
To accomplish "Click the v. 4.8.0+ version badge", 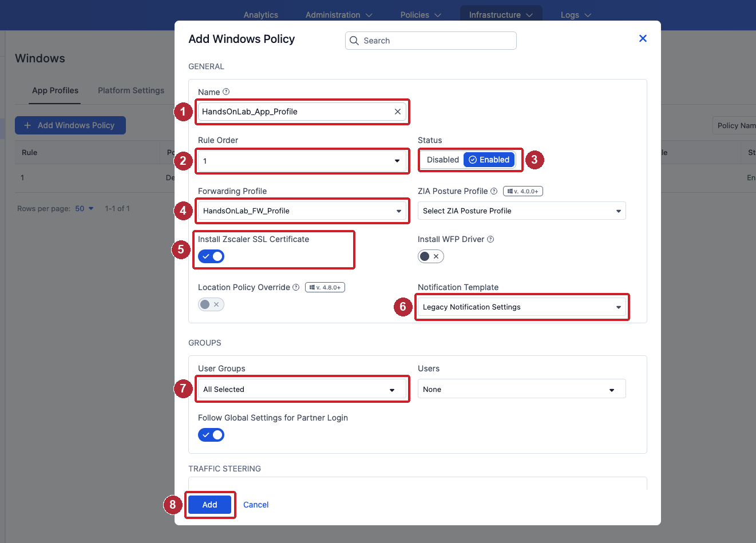I will pyautogui.click(x=325, y=287).
